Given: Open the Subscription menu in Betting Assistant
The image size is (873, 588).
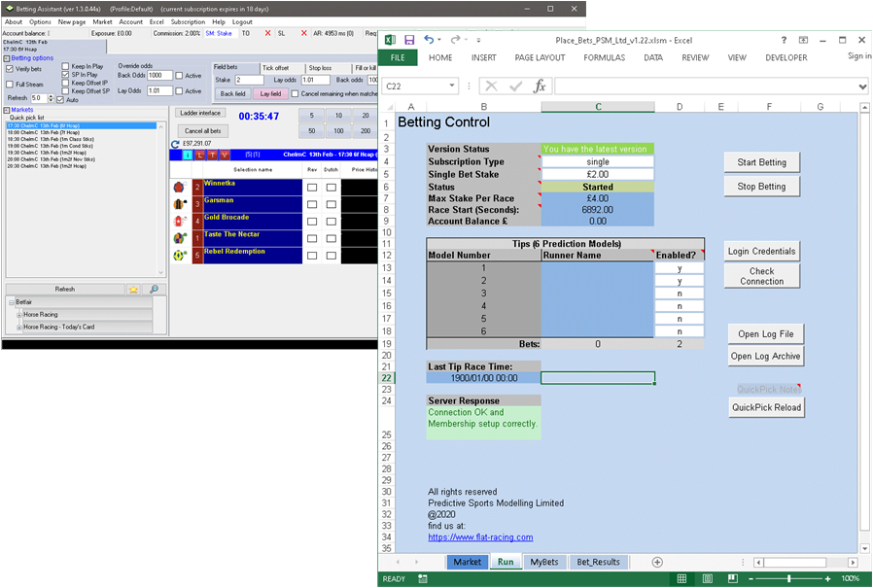Looking at the screenshot, I should click(188, 21).
